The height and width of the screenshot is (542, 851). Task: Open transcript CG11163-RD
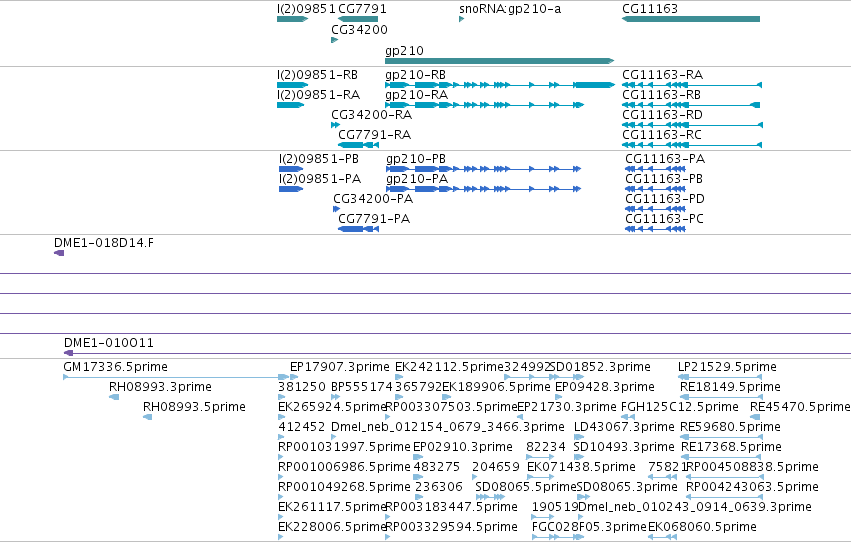(x=662, y=115)
